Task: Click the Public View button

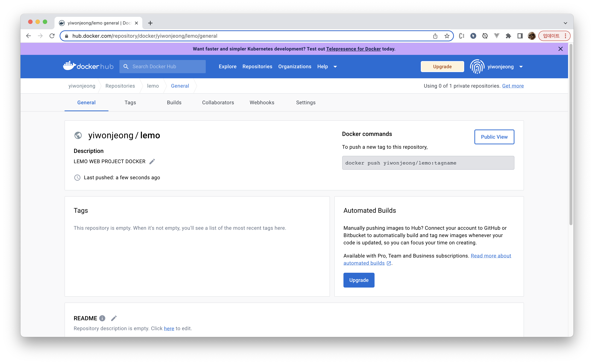Action: [x=494, y=137]
